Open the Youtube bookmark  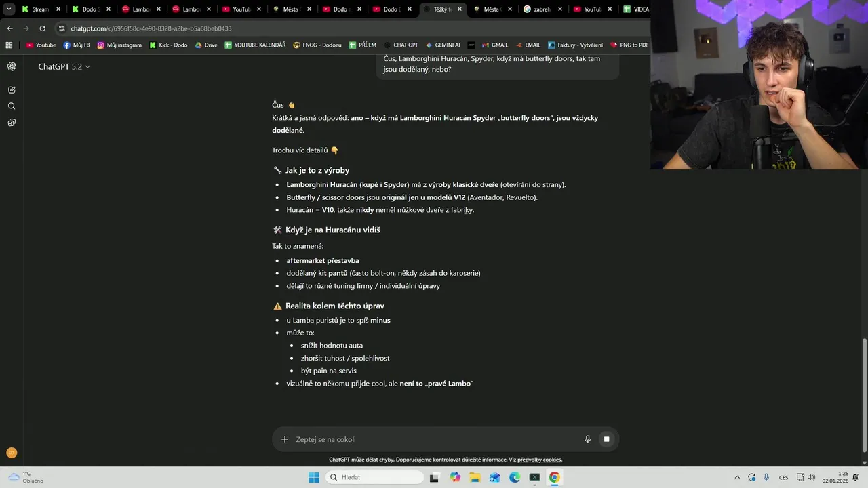pyautogui.click(x=41, y=45)
